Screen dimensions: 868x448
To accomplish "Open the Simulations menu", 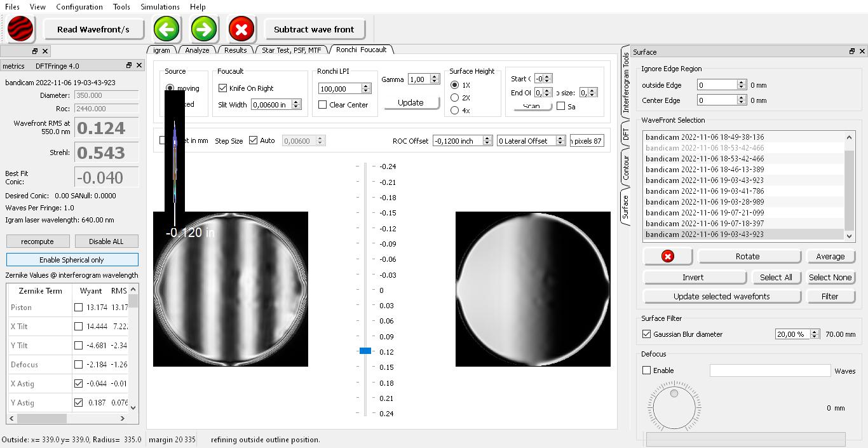I will [x=159, y=7].
